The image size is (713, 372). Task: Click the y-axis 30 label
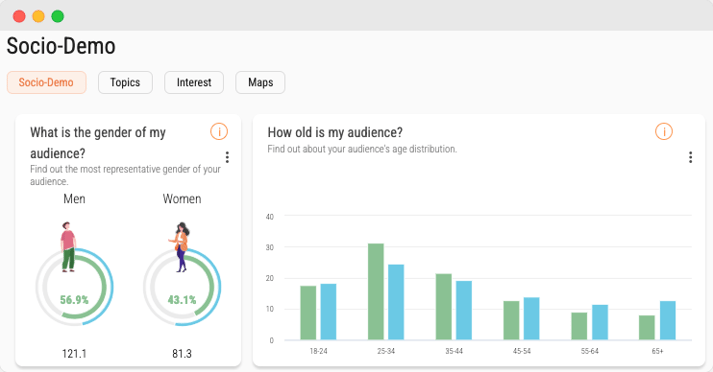(x=270, y=247)
